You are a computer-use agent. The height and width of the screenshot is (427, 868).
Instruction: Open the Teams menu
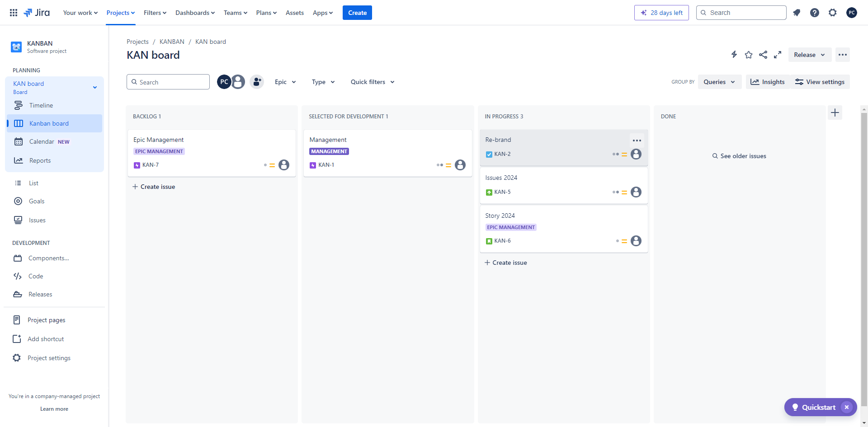(236, 13)
